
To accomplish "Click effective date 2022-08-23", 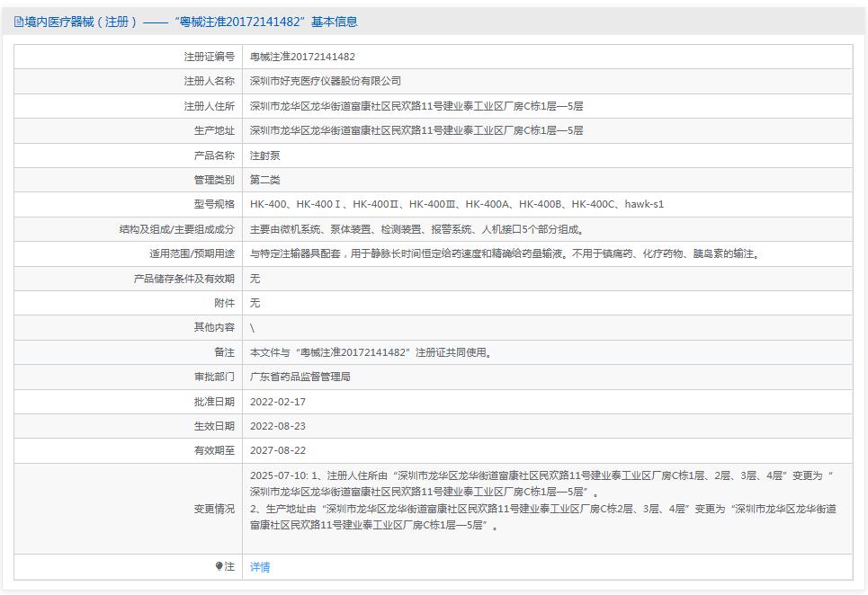I will (x=278, y=426).
